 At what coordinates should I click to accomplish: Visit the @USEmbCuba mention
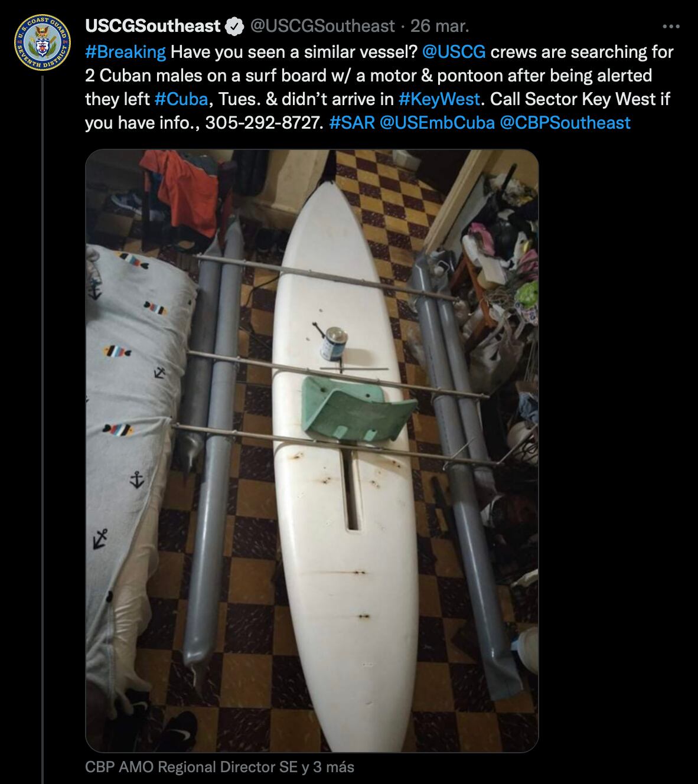pyautogui.click(x=437, y=122)
